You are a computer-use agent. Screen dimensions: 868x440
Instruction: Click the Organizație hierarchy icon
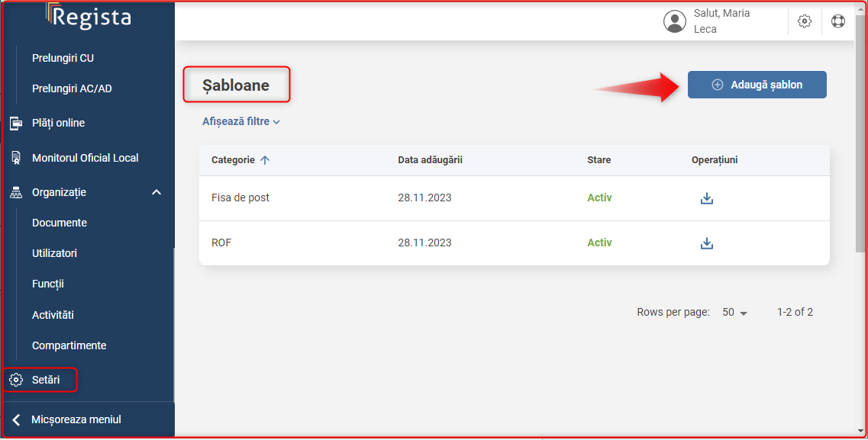[16, 192]
